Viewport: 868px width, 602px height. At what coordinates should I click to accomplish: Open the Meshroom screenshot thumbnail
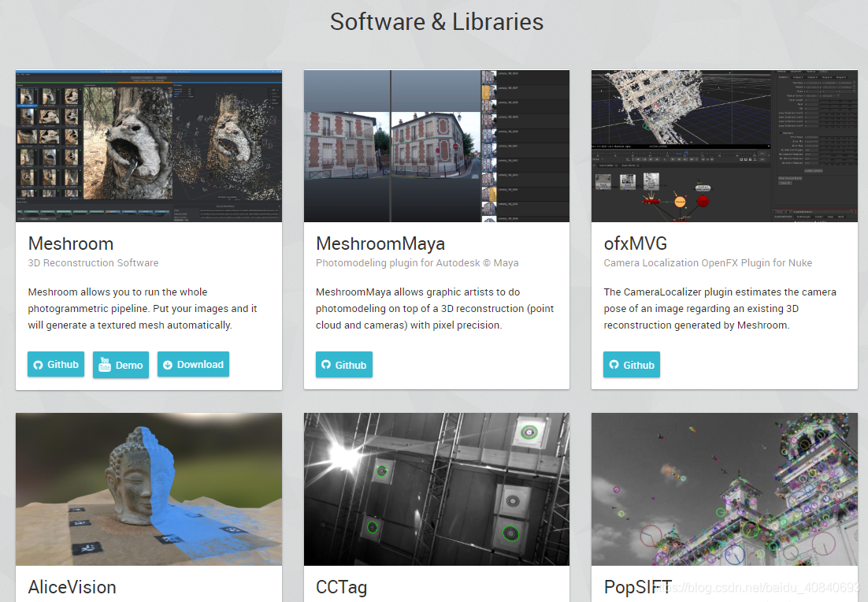[149, 146]
